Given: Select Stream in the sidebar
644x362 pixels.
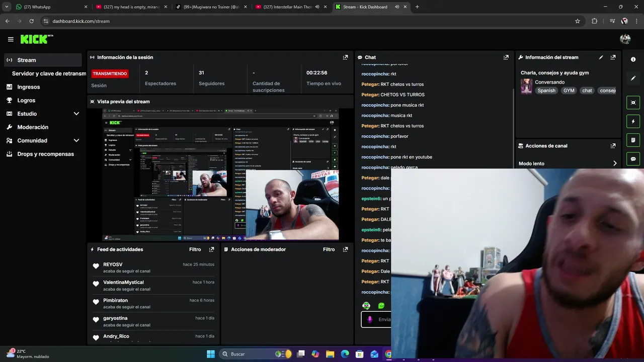Looking at the screenshot, I should pyautogui.click(x=42, y=60).
